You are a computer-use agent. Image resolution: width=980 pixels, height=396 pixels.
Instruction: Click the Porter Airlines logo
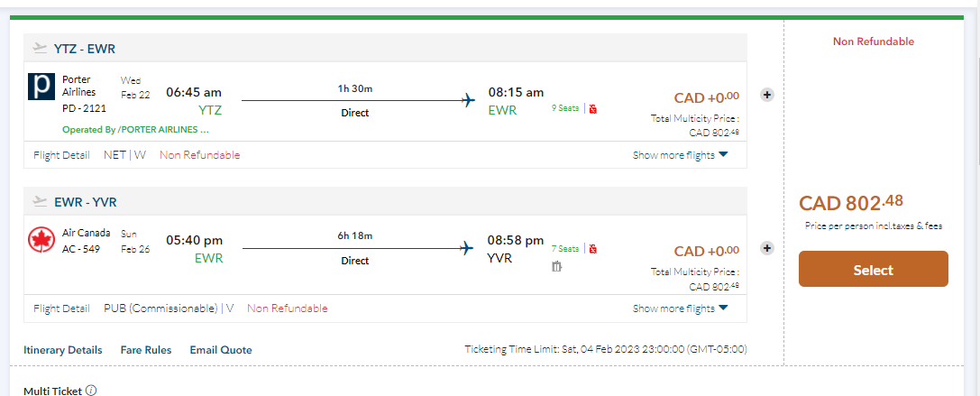[x=42, y=87]
